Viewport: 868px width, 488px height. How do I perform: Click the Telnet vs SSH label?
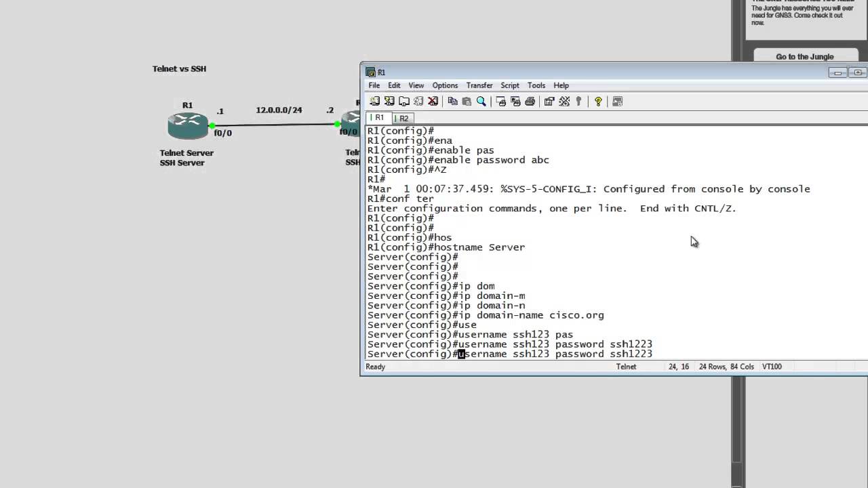(x=179, y=68)
